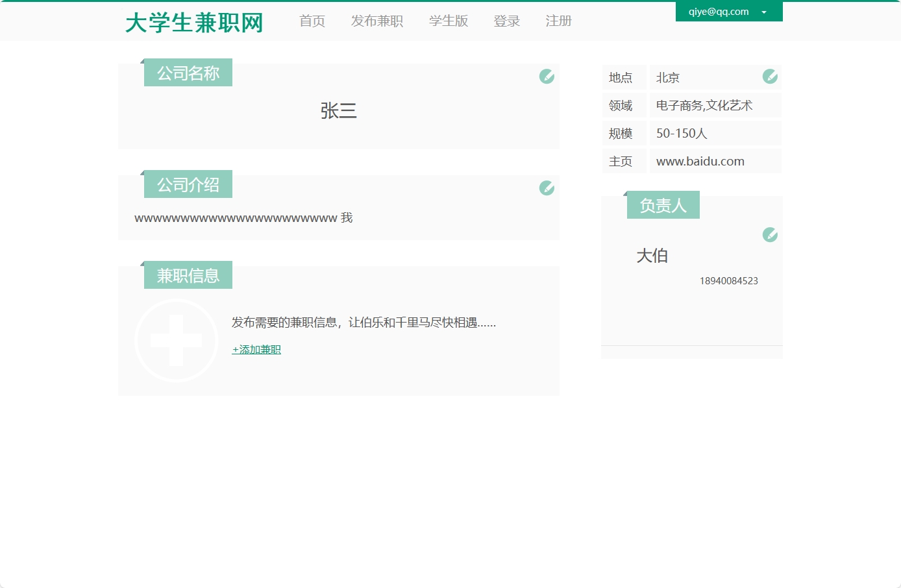Expand the qiye@qq.com account dropdown
The width and height of the screenshot is (901, 588).
763,11
